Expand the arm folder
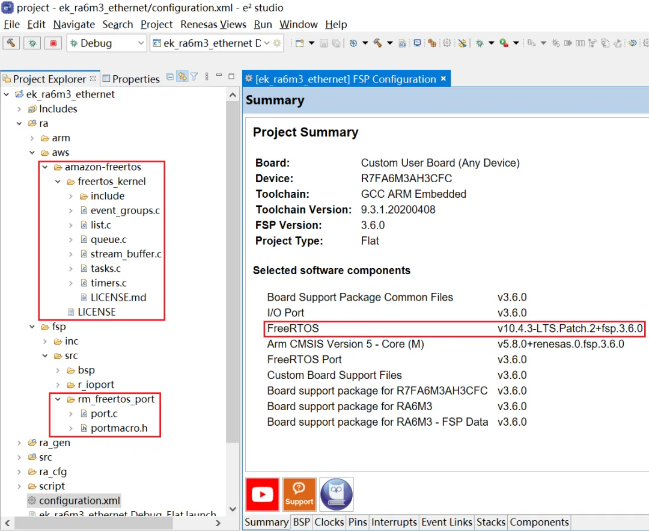The image size is (649, 531). click(32, 138)
